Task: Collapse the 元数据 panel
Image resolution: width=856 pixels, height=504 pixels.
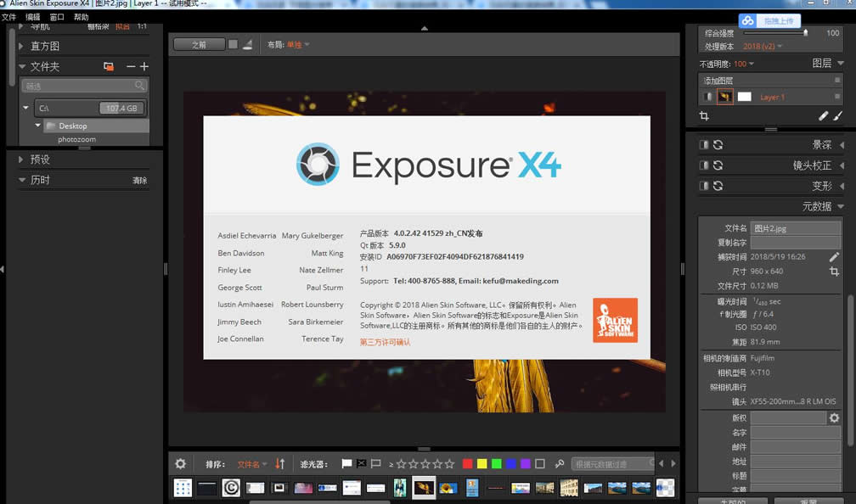Action: click(x=841, y=206)
